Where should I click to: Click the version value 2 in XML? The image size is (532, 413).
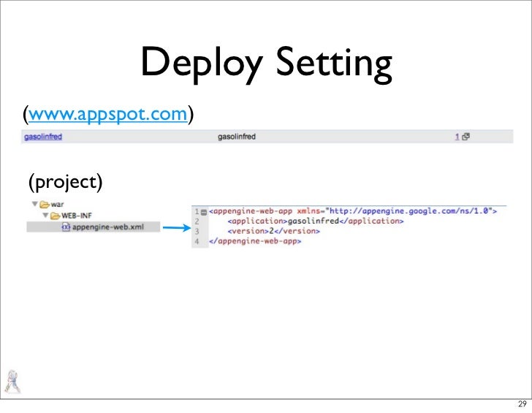(x=271, y=231)
